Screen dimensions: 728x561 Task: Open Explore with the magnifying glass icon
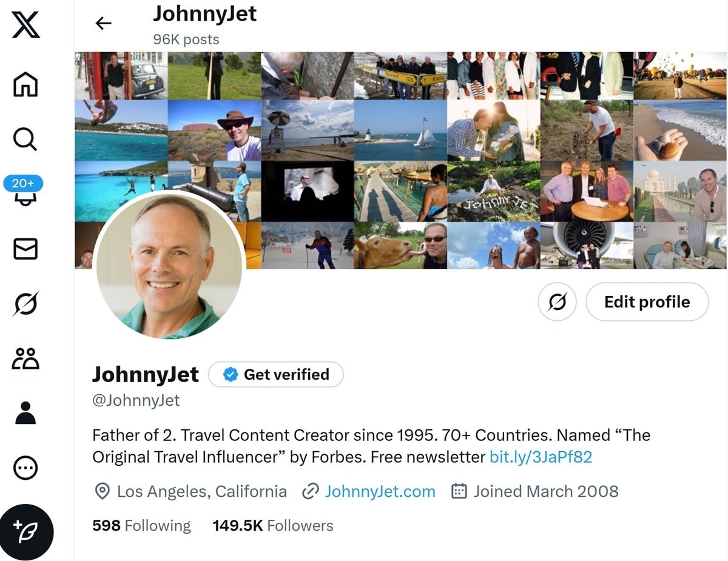point(25,139)
